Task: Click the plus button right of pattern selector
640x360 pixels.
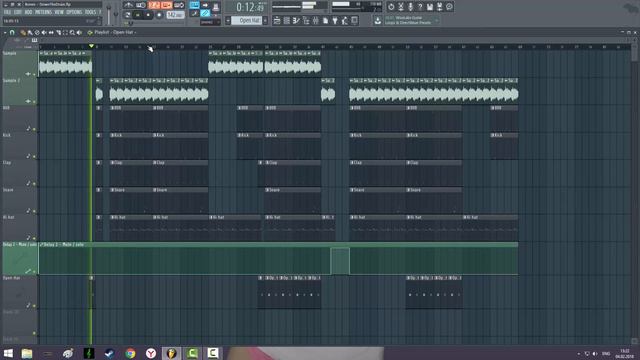Action: [x=265, y=20]
